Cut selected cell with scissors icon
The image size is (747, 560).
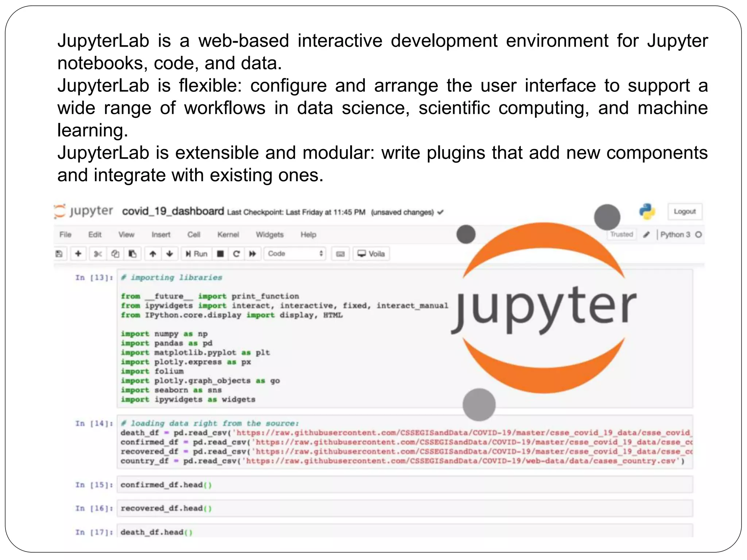pos(98,254)
